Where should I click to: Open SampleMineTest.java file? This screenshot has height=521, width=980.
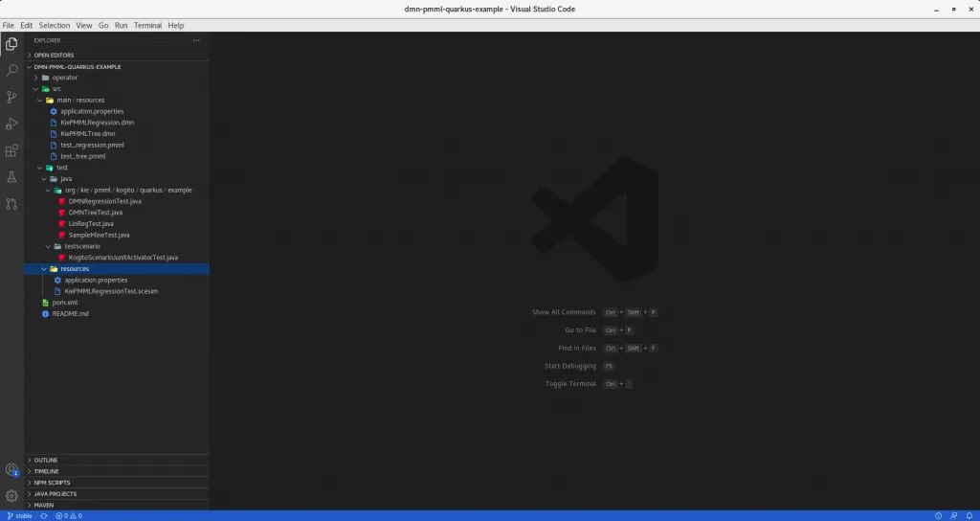[x=99, y=236]
